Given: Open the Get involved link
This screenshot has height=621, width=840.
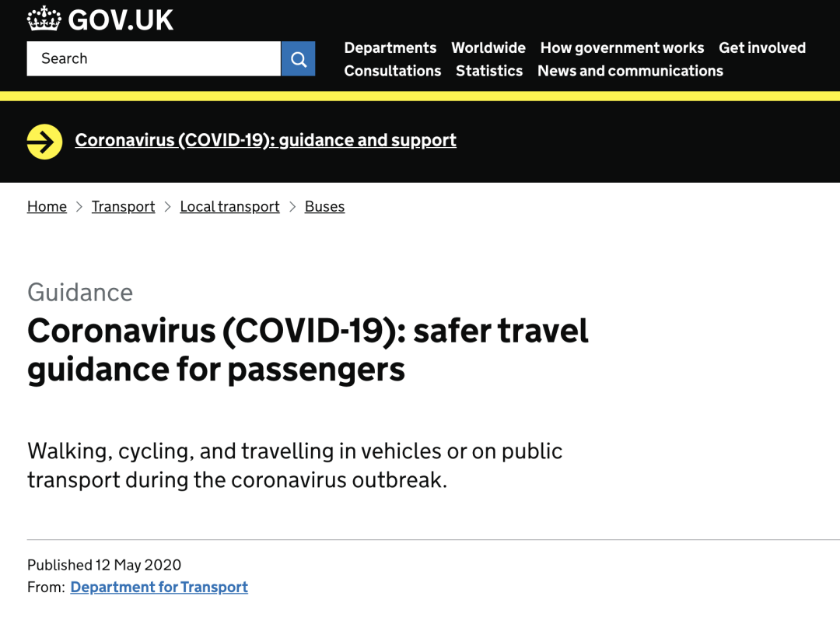Looking at the screenshot, I should pos(761,48).
